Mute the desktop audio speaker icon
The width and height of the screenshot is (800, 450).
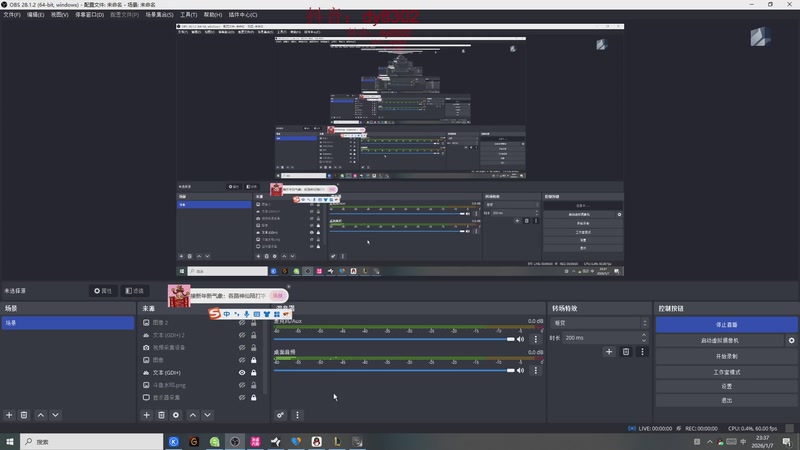point(520,370)
